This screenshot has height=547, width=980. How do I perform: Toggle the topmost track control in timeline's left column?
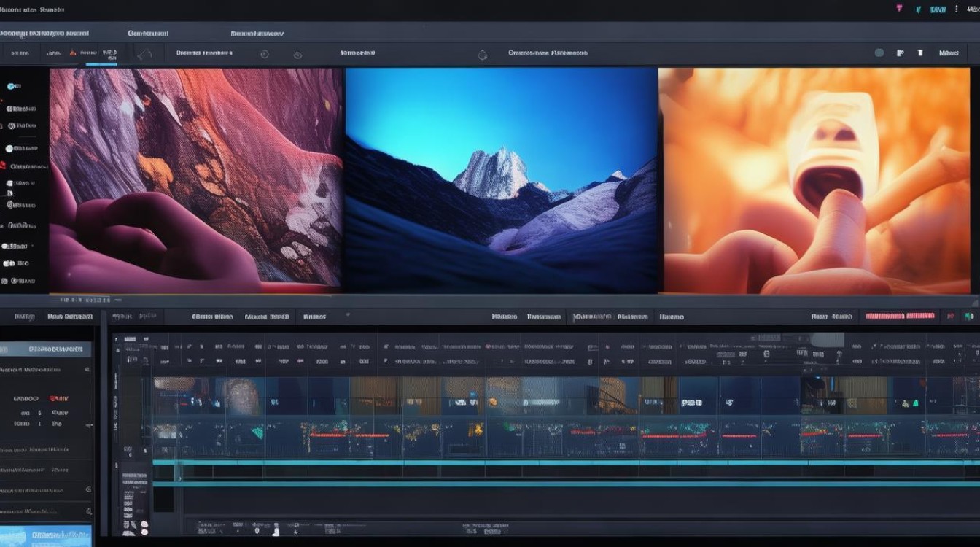(x=130, y=340)
